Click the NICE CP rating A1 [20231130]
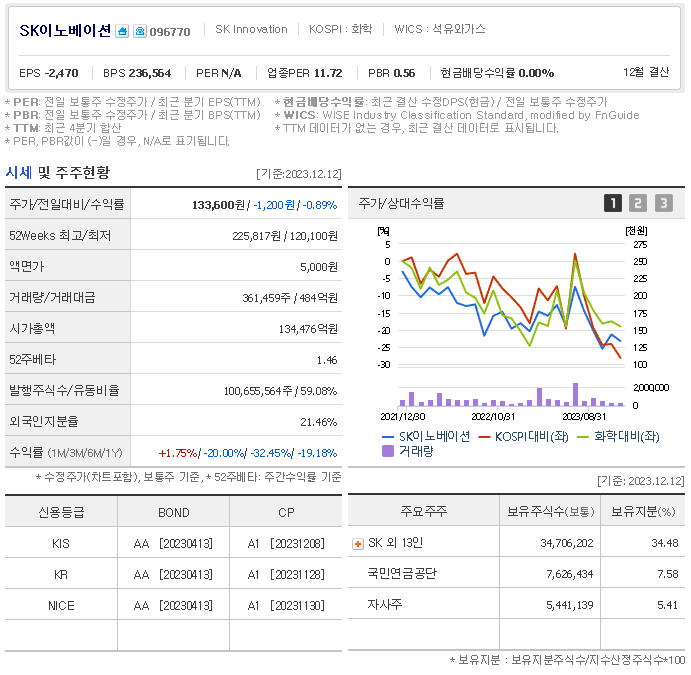691x675 pixels. (286, 606)
